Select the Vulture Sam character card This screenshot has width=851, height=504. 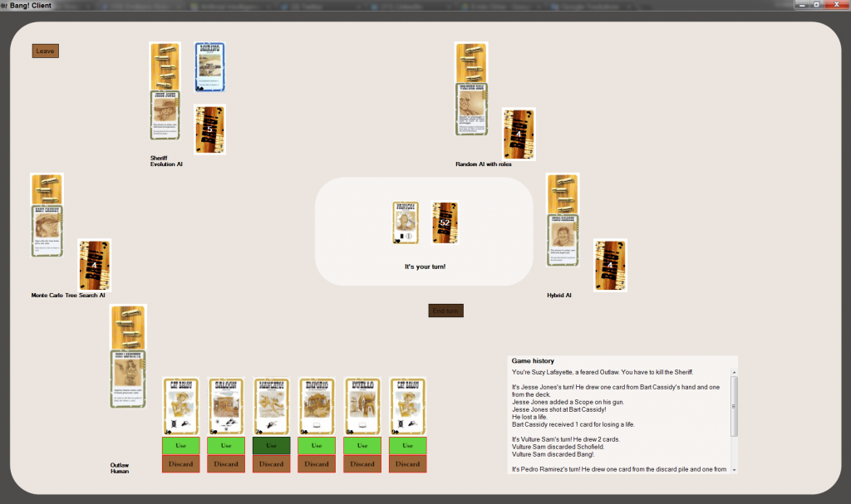click(x=471, y=109)
